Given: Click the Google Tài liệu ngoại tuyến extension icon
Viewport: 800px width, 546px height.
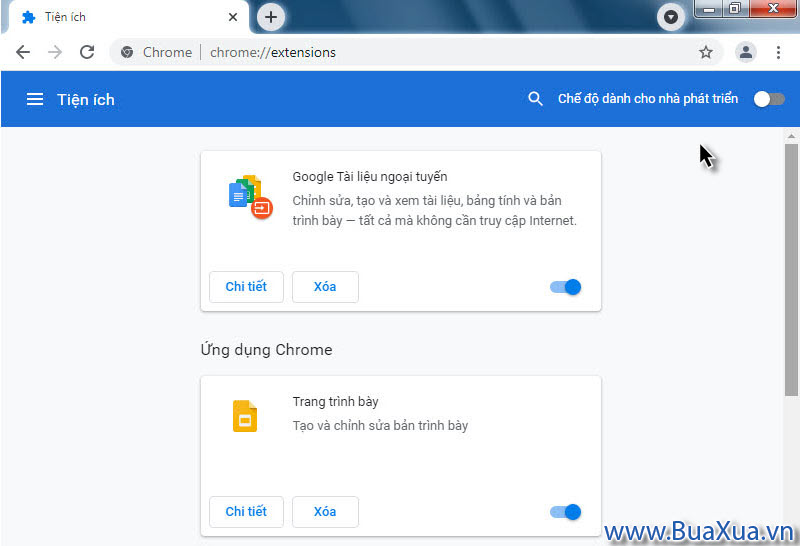Looking at the screenshot, I should (250, 197).
